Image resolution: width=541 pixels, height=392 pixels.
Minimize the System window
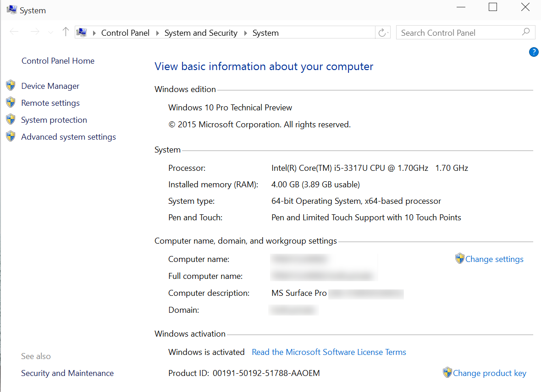(x=461, y=7)
